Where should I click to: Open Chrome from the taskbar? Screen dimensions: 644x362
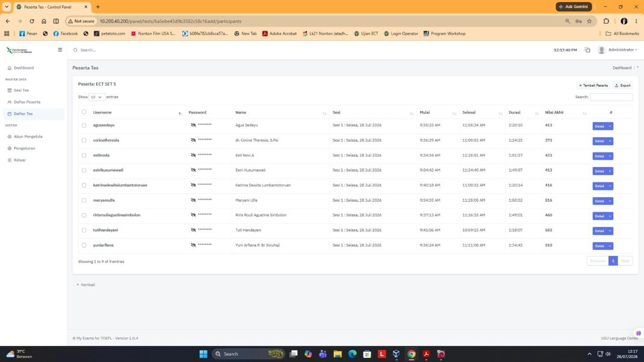pos(411,354)
